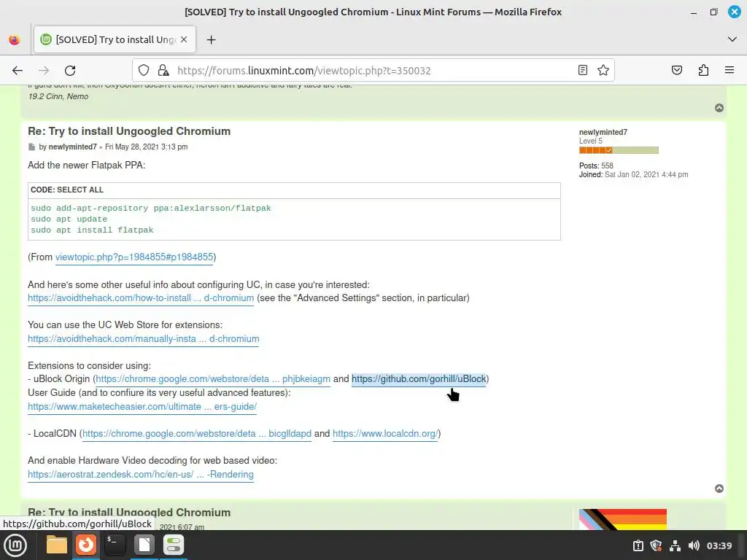Click the Level 5 rank bar

pyautogui.click(x=619, y=150)
